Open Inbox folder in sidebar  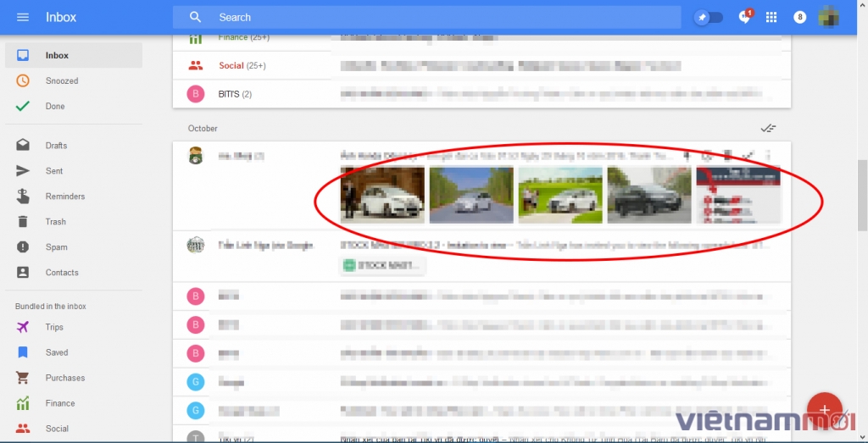click(74, 55)
